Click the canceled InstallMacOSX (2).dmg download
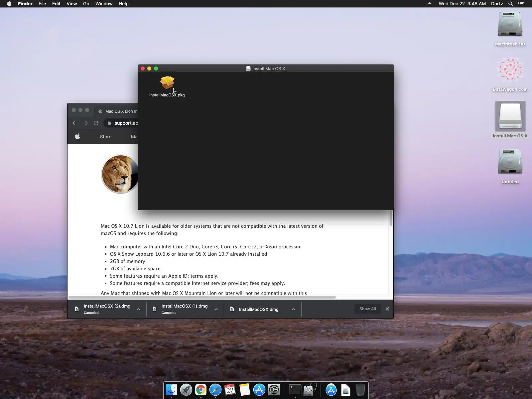Image resolution: width=532 pixels, height=399 pixels. tap(107, 309)
